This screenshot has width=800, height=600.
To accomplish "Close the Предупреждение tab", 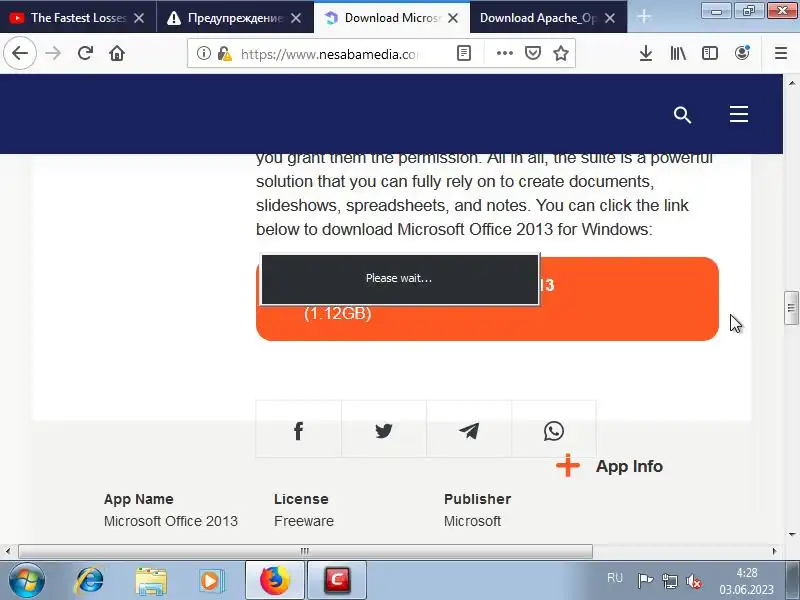I will pos(296,18).
